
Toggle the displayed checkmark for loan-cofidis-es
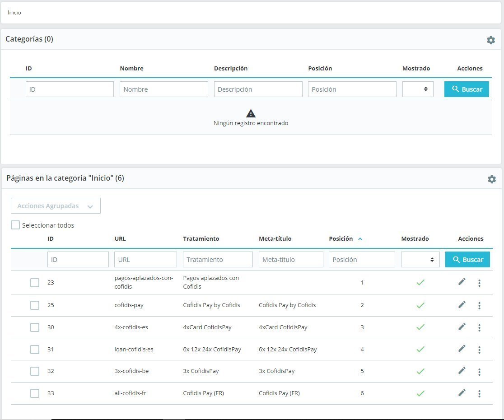coord(420,349)
